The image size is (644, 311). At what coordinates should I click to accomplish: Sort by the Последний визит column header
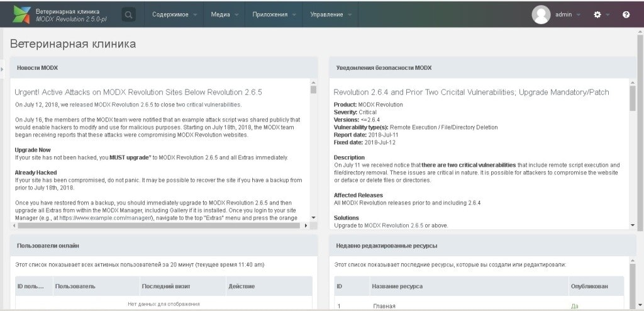183,286
